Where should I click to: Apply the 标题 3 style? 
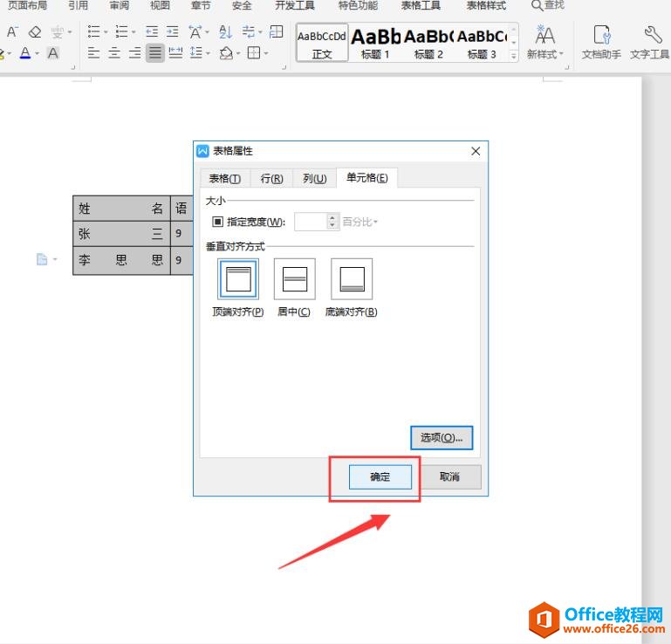click(482, 44)
